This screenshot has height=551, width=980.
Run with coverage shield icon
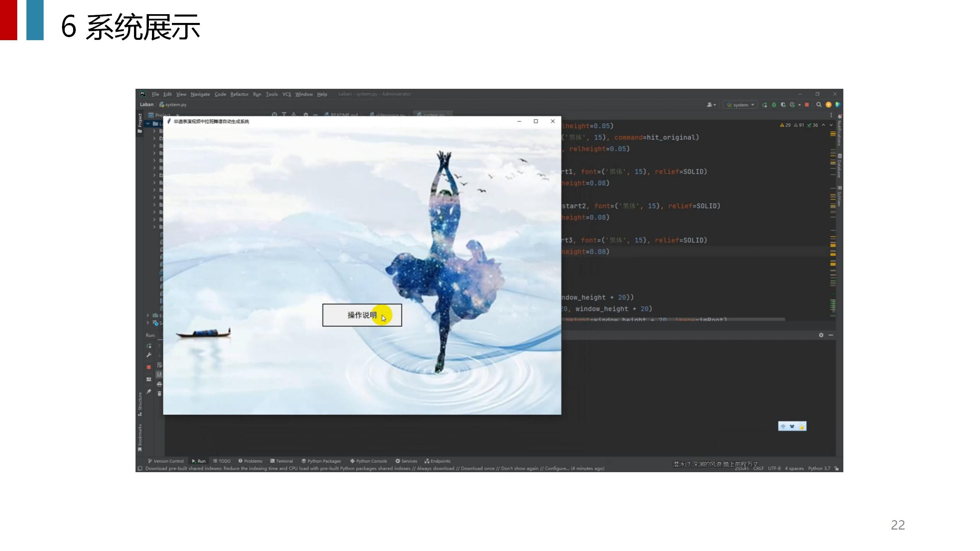click(x=783, y=105)
